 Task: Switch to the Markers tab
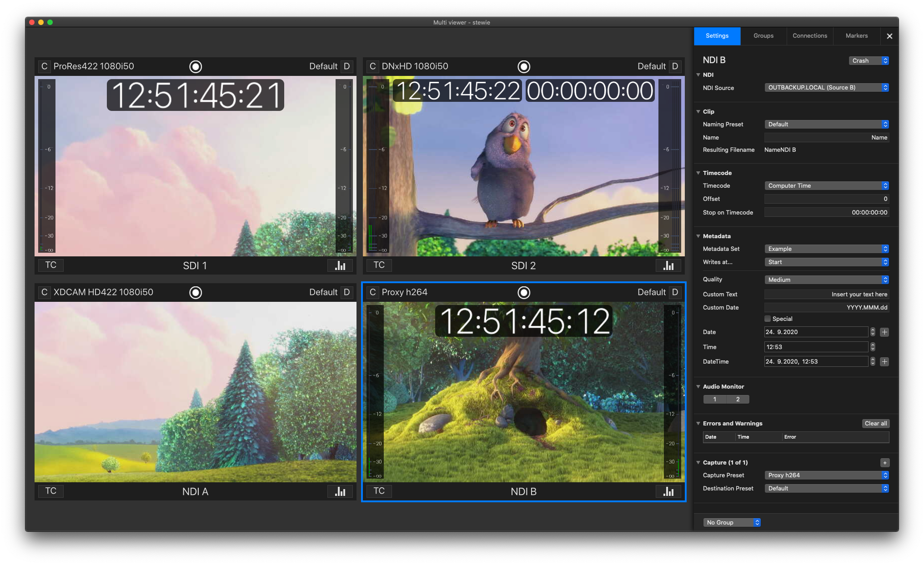pyautogui.click(x=857, y=36)
